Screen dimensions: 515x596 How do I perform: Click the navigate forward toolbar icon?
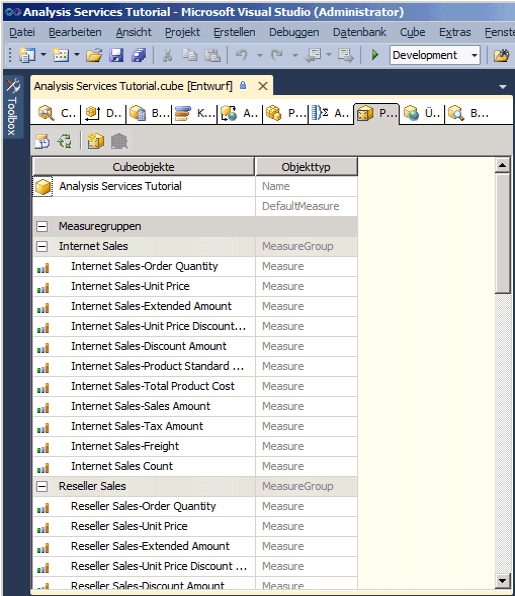click(345, 55)
